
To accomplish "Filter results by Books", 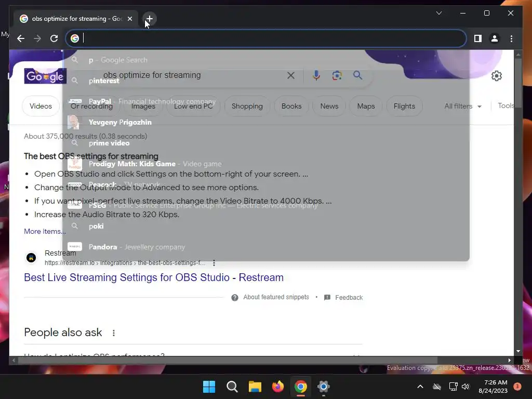I will click(x=291, y=106).
